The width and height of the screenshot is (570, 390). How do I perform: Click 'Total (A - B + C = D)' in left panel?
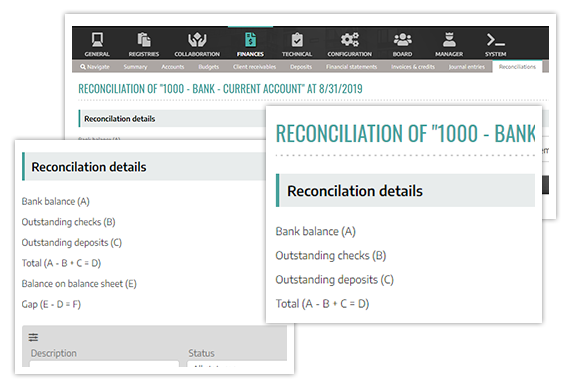coord(61,263)
